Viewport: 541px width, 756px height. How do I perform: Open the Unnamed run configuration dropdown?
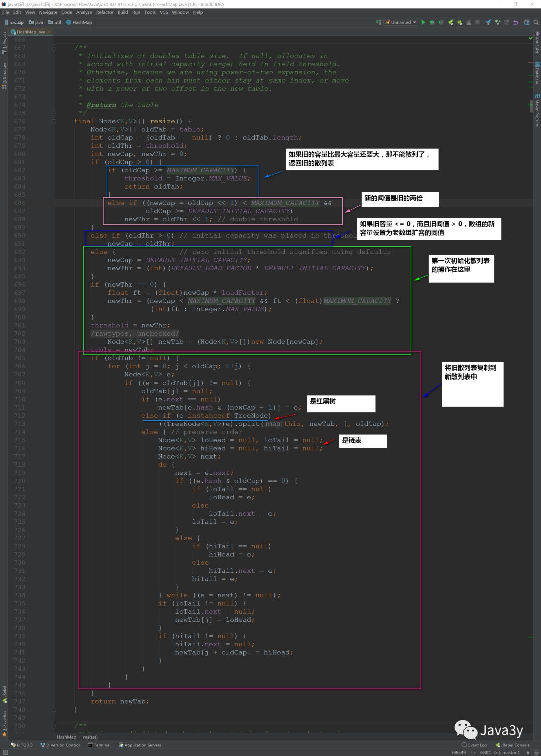401,22
